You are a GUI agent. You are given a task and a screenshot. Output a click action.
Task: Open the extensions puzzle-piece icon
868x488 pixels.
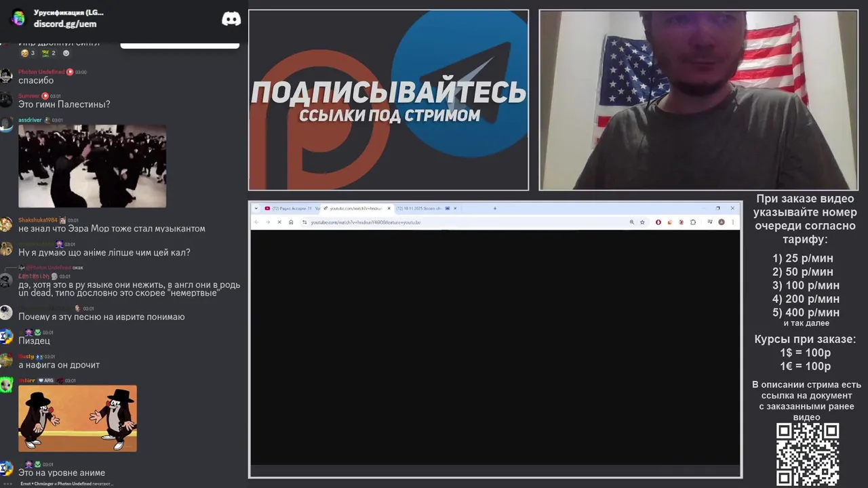(693, 222)
